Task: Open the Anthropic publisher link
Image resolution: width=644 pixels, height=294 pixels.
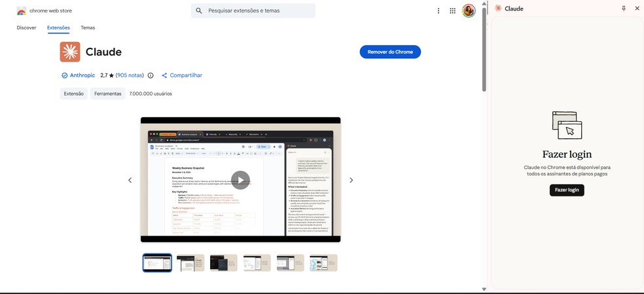Action: pyautogui.click(x=82, y=75)
